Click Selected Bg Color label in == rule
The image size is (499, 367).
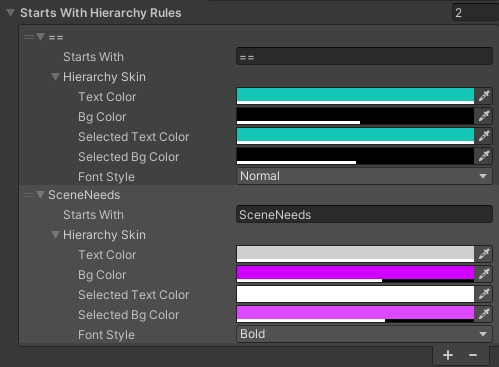click(129, 157)
